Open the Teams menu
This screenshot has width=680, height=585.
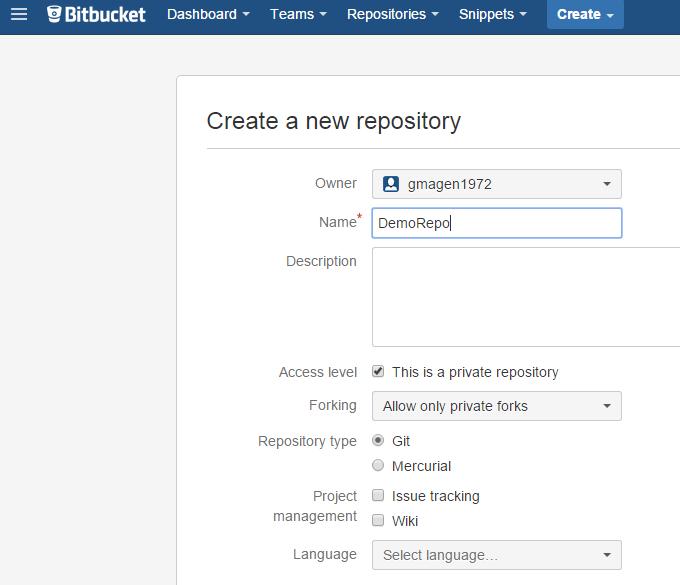298,14
